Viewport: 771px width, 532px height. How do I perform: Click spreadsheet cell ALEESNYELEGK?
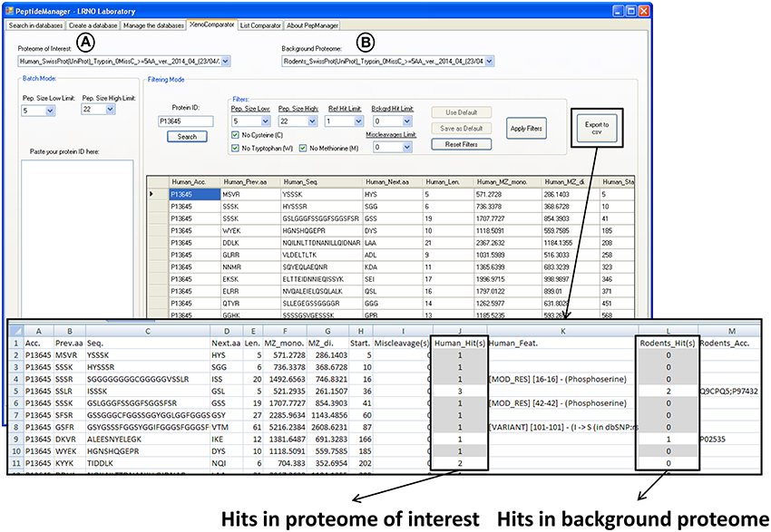[148, 440]
